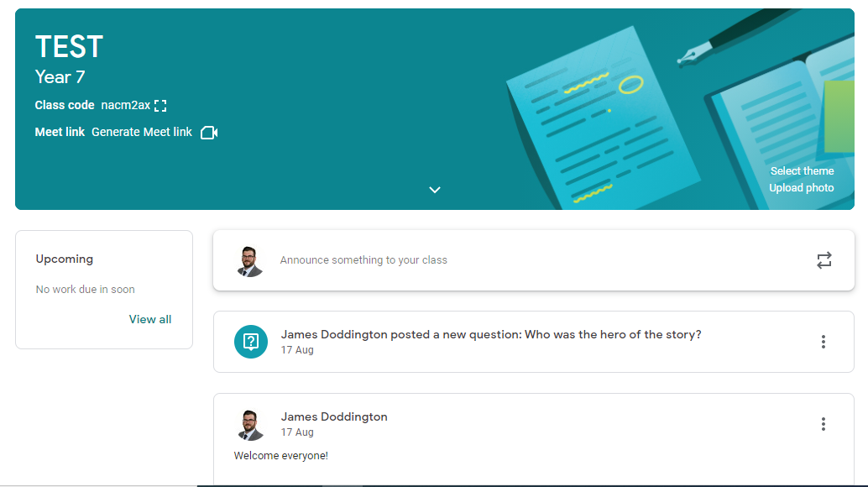Screen dimensions: 868x487
Task: Click the reuse post arrows icon
Action: coord(824,260)
